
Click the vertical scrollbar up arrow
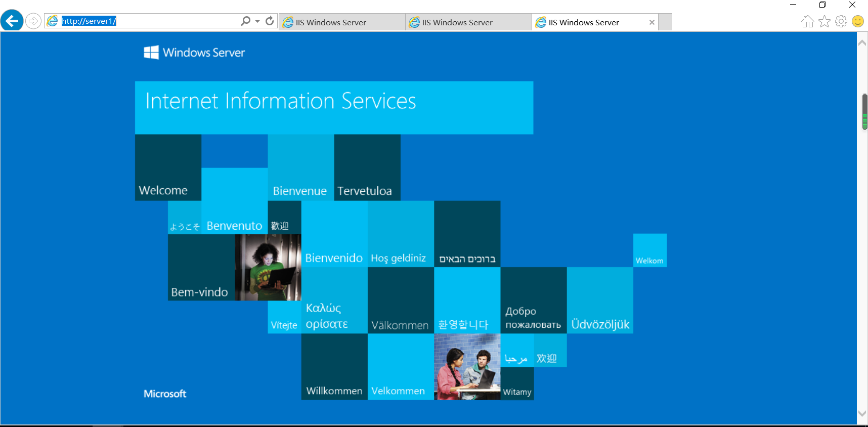(862, 43)
